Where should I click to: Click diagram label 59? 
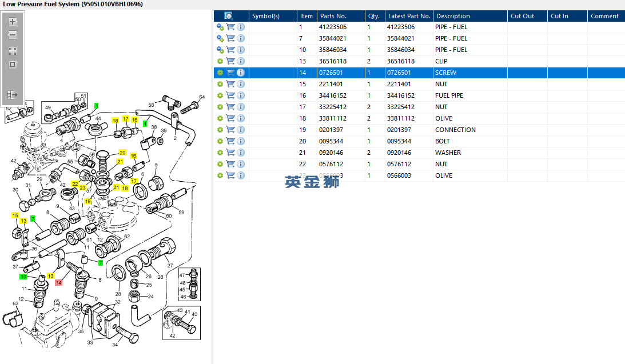tap(181, 212)
